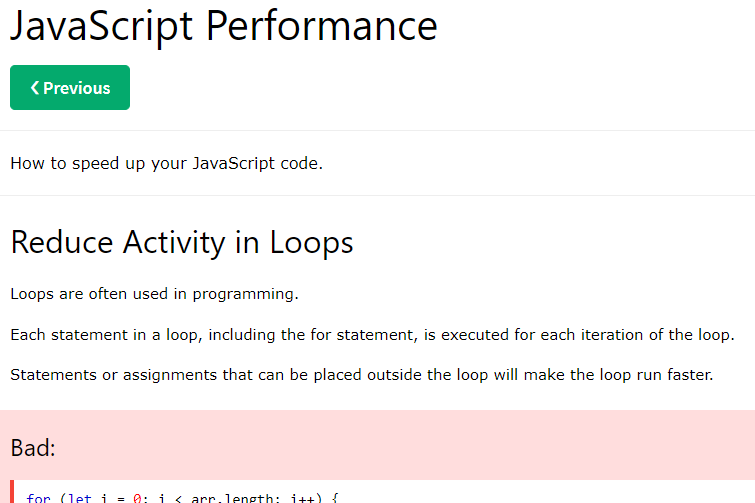Select the text 'How to speed up your JavaScript code.'
This screenshot has height=503, width=755.
point(167,164)
